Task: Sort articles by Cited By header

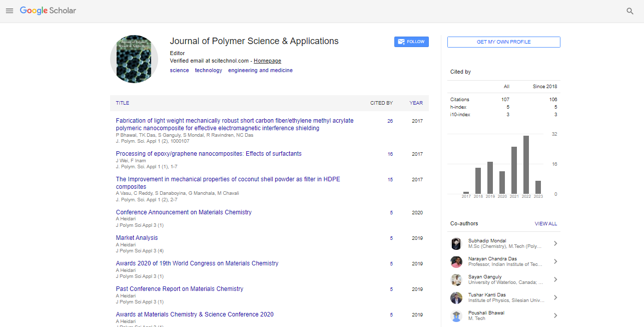Action: click(x=381, y=103)
